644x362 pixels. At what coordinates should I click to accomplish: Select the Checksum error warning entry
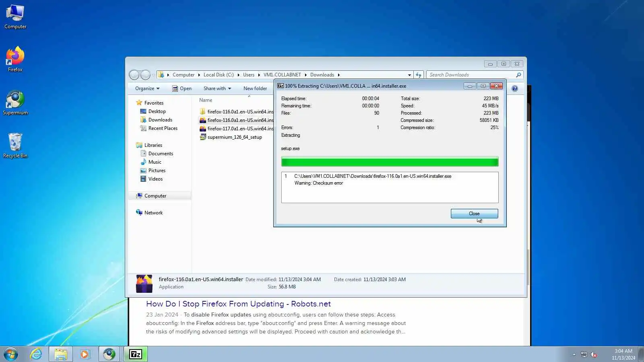318,183
